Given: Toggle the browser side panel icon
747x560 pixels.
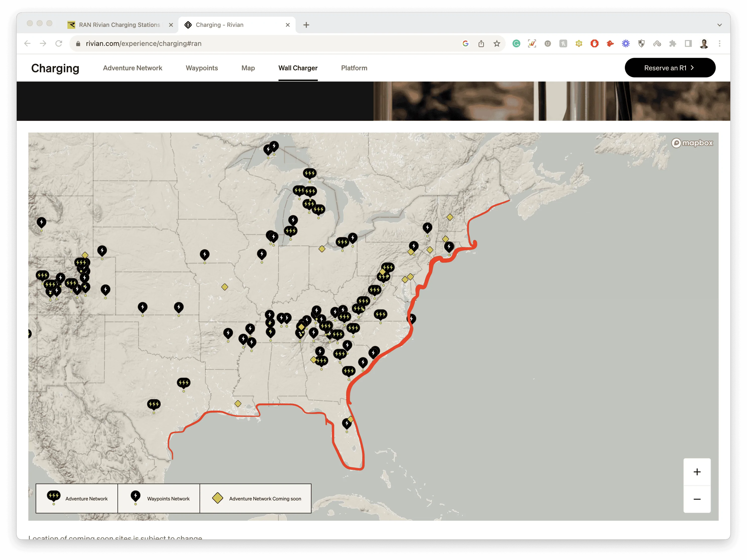Looking at the screenshot, I should tap(688, 44).
